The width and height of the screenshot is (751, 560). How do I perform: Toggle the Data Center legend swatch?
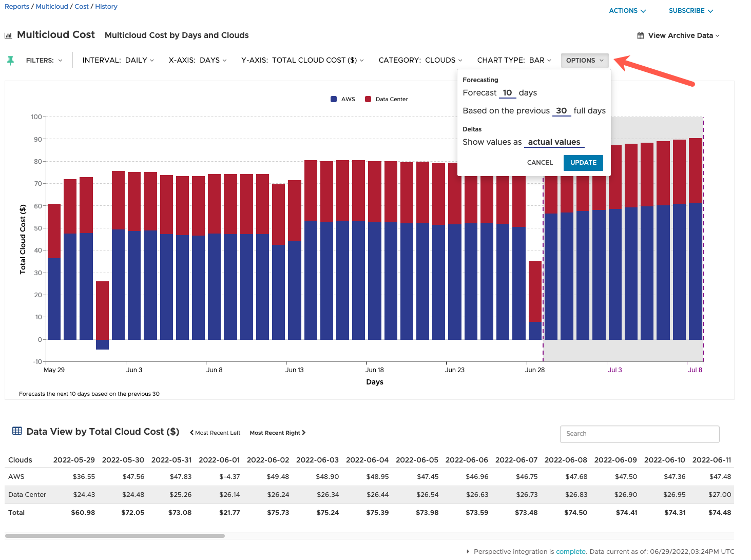[368, 99]
